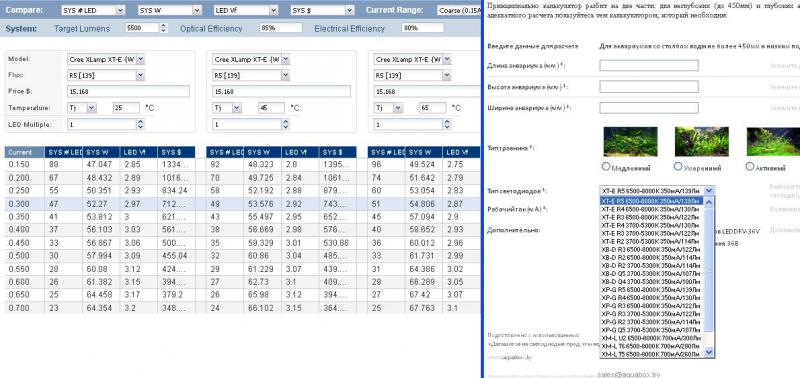This screenshot has width=800, height=378.
Task: Choose XM-L U2 6500-8000K from the LED list
Action: [651, 338]
